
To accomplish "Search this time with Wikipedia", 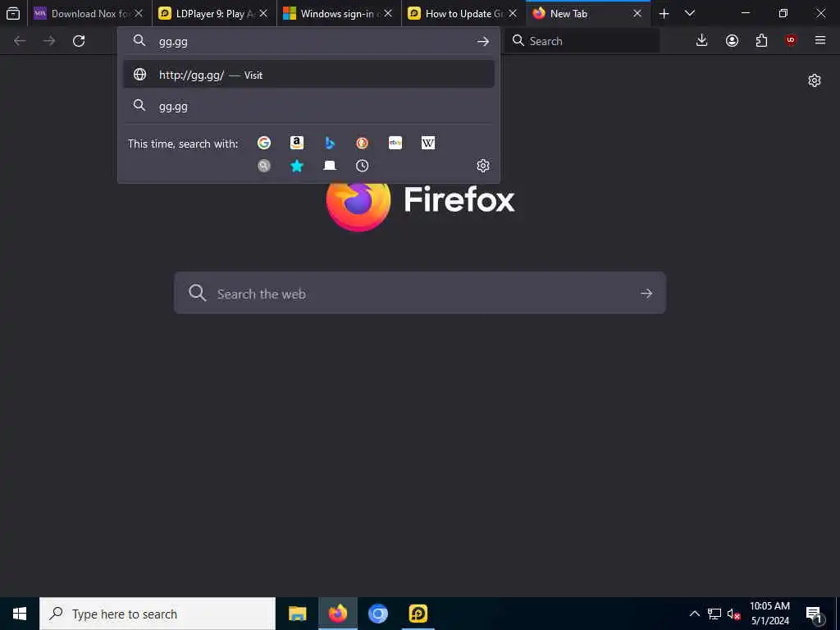I will tap(428, 143).
